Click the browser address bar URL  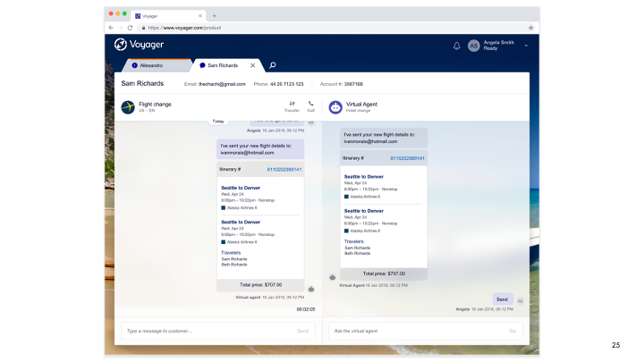pyautogui.click(x=184, y=28)
